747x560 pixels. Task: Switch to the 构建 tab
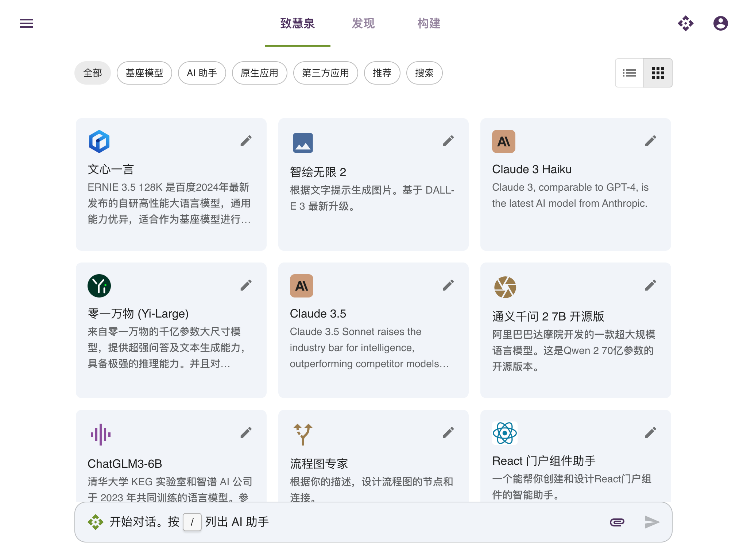click(429, 23)
